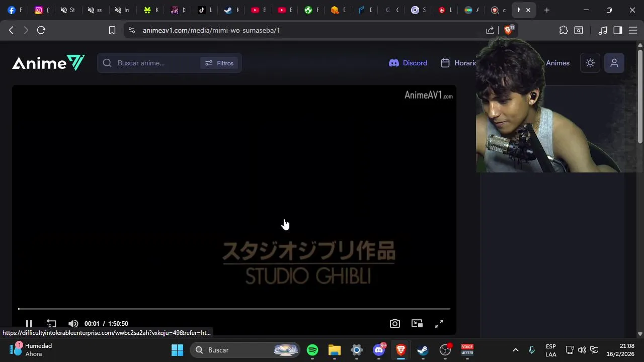
Task: Open the Brave Shields lion icon
Action: 508,30
